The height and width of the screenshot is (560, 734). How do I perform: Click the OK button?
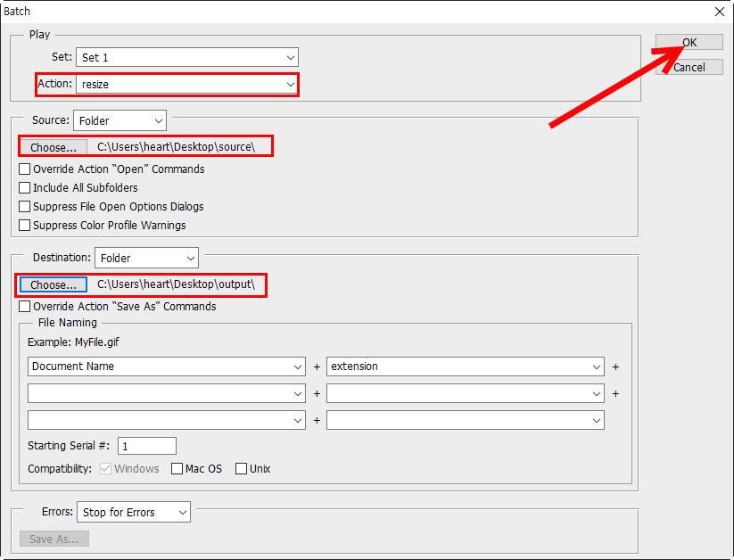(689, 42)
